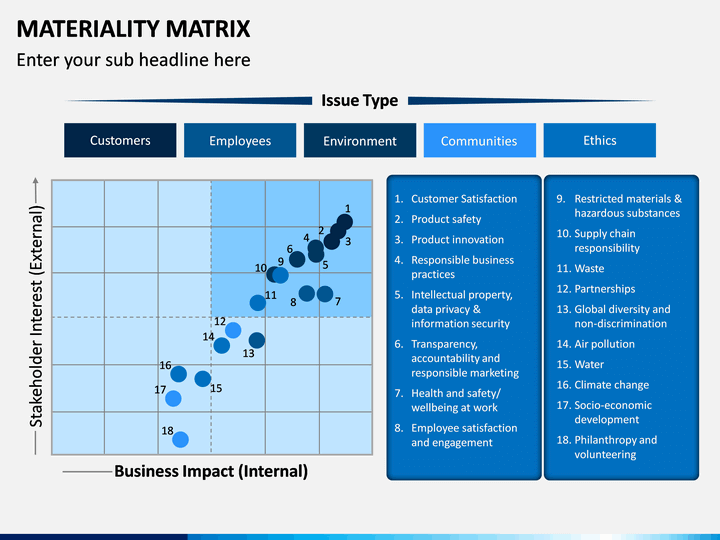Click the Environment issue type box
Image resolution: width=720 pixels, height=540 pixels.
pos(360,140)
